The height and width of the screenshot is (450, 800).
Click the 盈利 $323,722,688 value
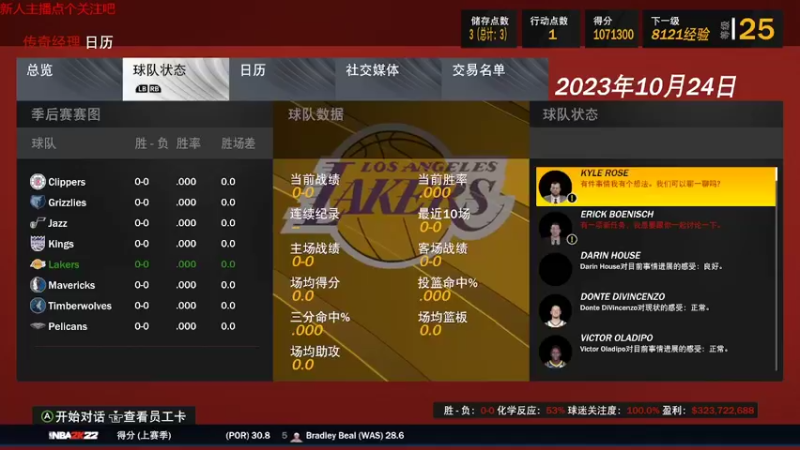[722, 410]
